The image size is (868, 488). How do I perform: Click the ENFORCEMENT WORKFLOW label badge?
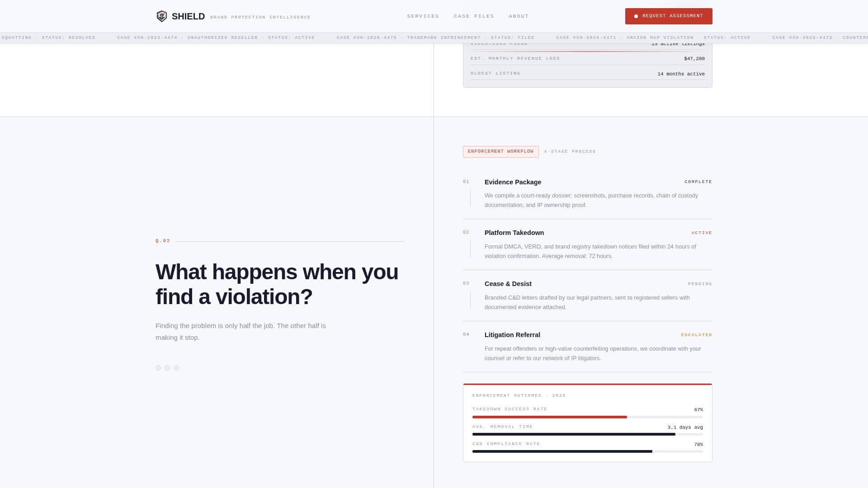point(501,151)
